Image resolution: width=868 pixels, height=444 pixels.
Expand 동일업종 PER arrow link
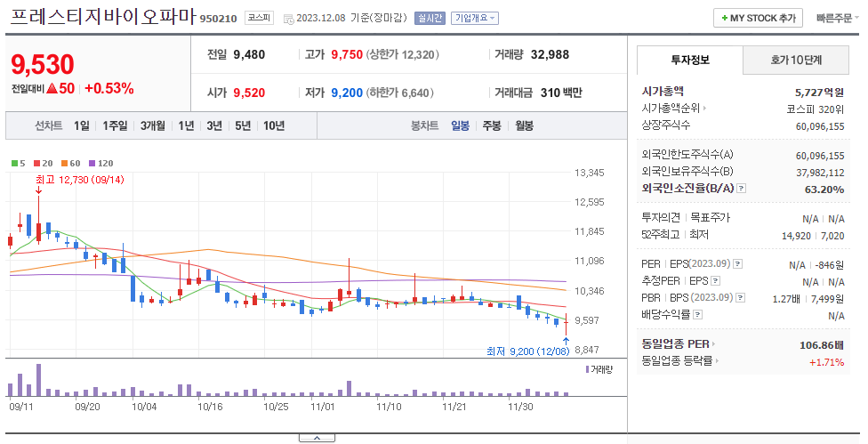coord(678,343)
